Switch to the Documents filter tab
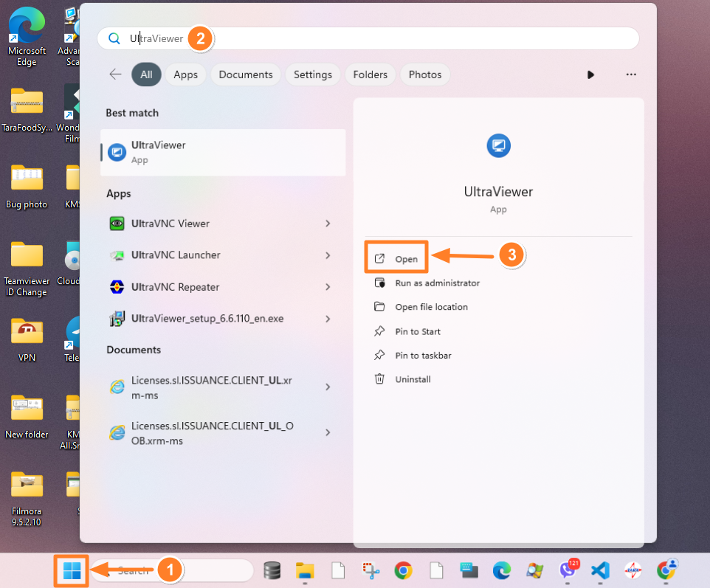The height and width of the screenshot is (588, 710). pos(246,75)
